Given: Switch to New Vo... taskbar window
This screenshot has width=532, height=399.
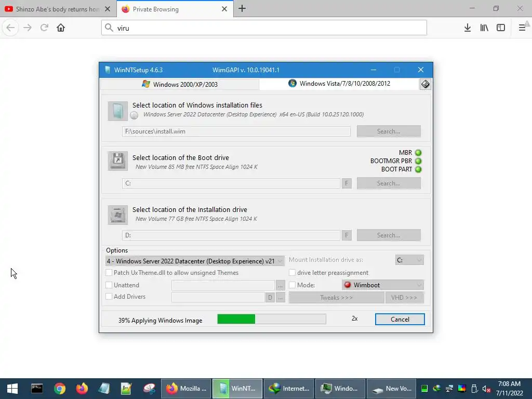Looking at the screenshot, I should [392, 389].
